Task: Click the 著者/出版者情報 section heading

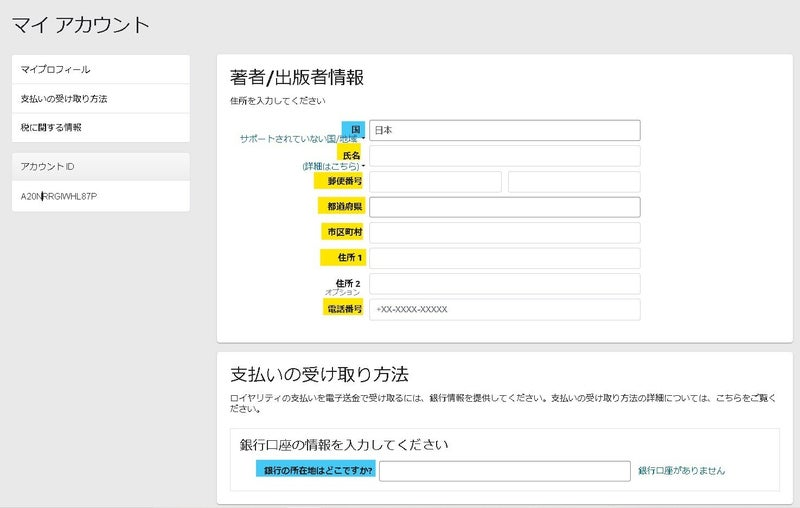Action: [297, 78]
